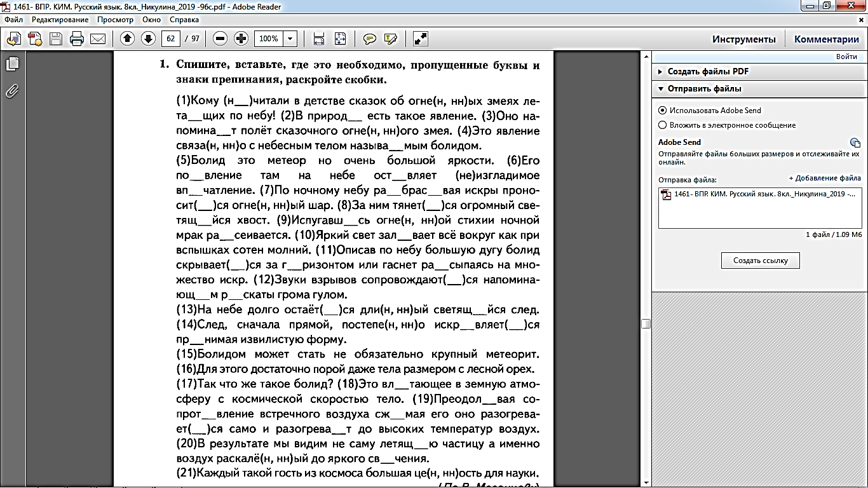The height and width of the screenshot is (488, 868).
Task: Click the Adobe Send info icon
Action: click(x=855, y=142)
